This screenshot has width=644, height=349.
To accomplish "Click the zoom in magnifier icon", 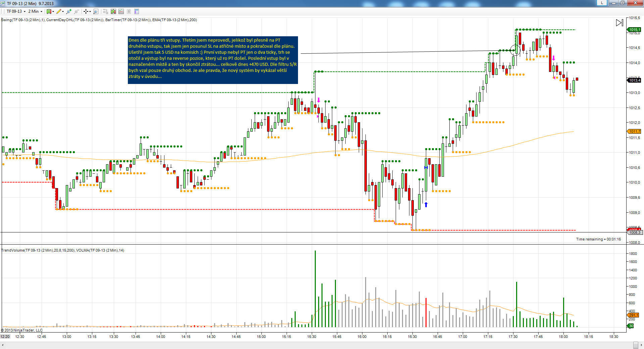I will 69,11.
